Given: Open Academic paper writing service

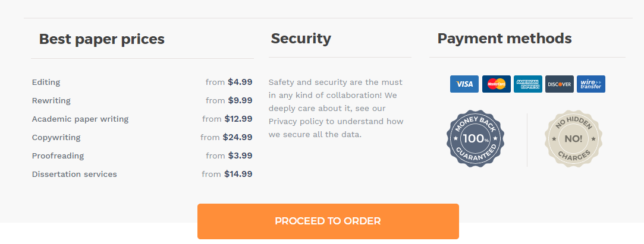Looking at the screenshot, I should (x=142, y=119).
